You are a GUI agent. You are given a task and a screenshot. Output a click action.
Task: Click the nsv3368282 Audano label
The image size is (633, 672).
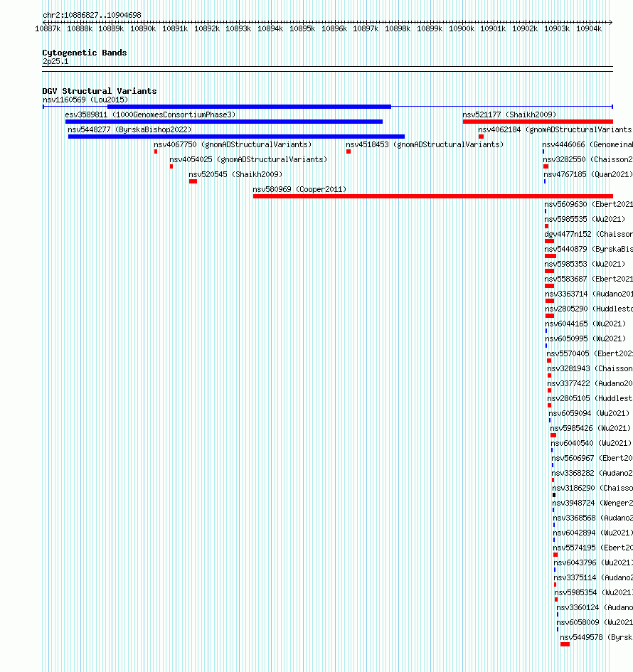click(x=592, y=473)
